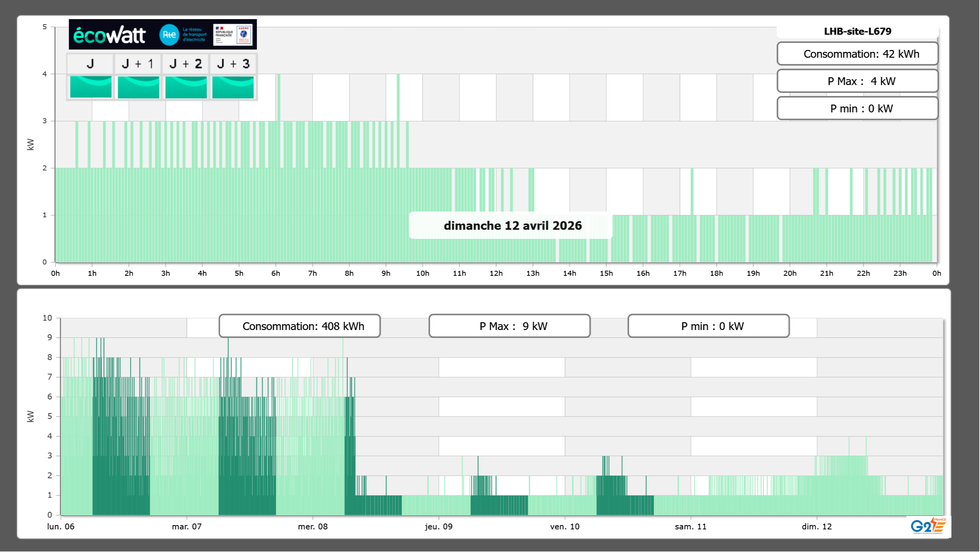The image size is (980, 552).
Task: Click the G2E France logo
Action: click(928, 526)
